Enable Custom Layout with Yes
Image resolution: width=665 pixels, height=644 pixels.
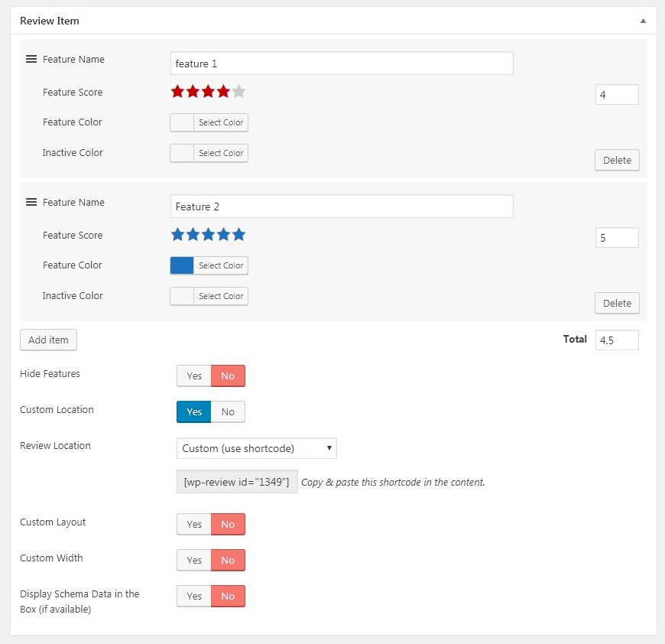194,525
